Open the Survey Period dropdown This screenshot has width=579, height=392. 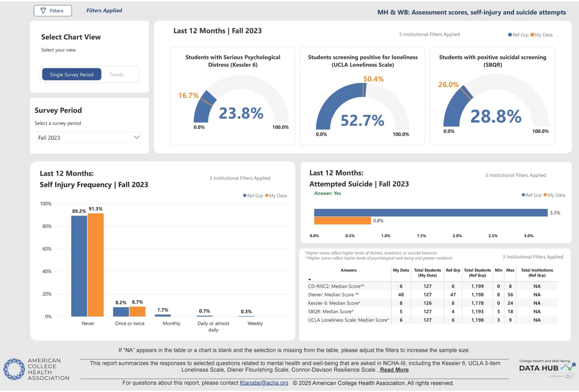click(89, 137)
